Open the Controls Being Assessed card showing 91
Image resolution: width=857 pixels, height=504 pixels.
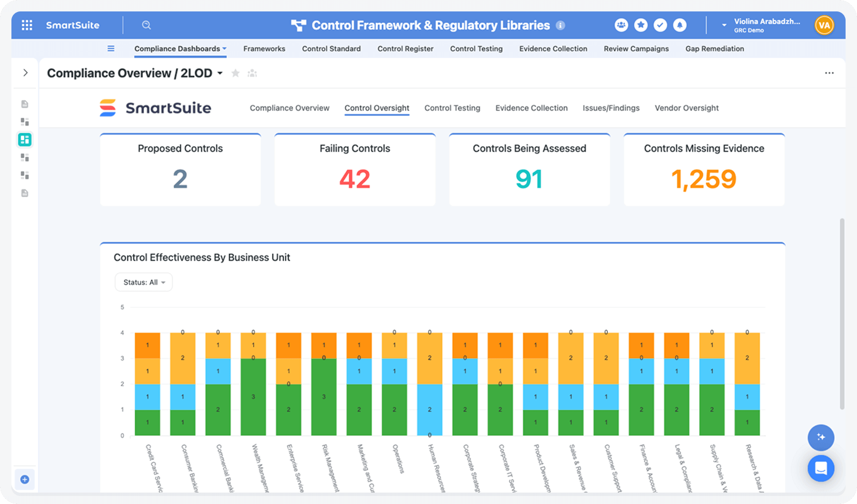pos(530,170)
